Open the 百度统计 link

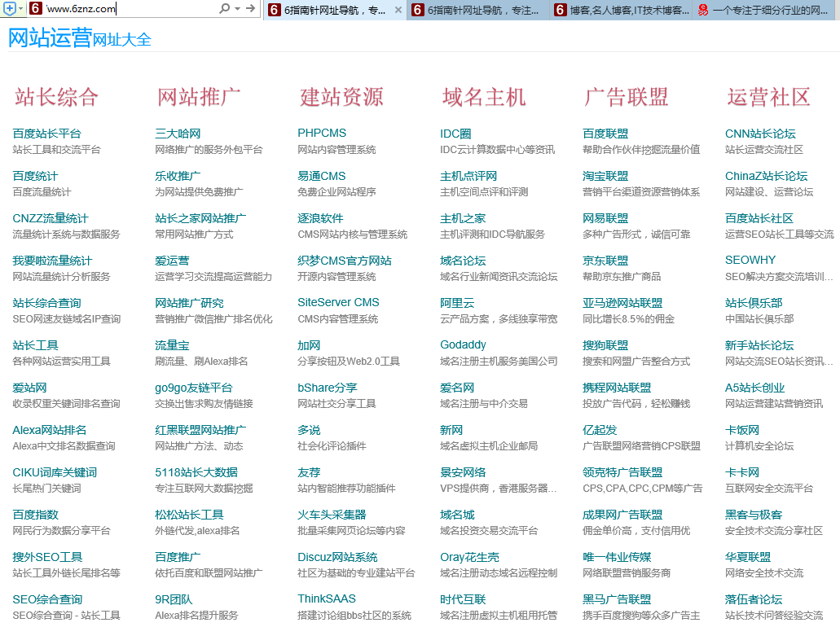tap(35, 176)
